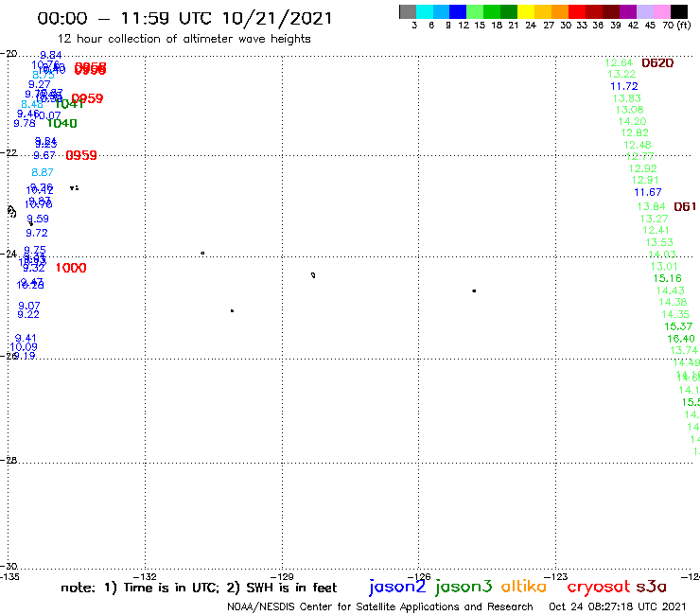Click the black swatch ending the legend
This screenshot has height=615, width=700.
(678, 11)
